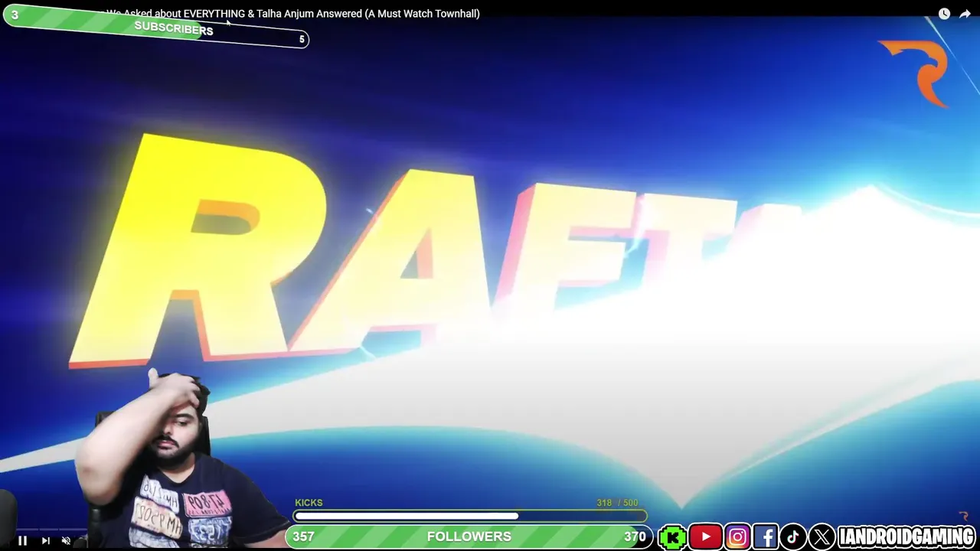Screen dimensions: 980x551
Task: Open the video title link
Action: click(293, 13)
